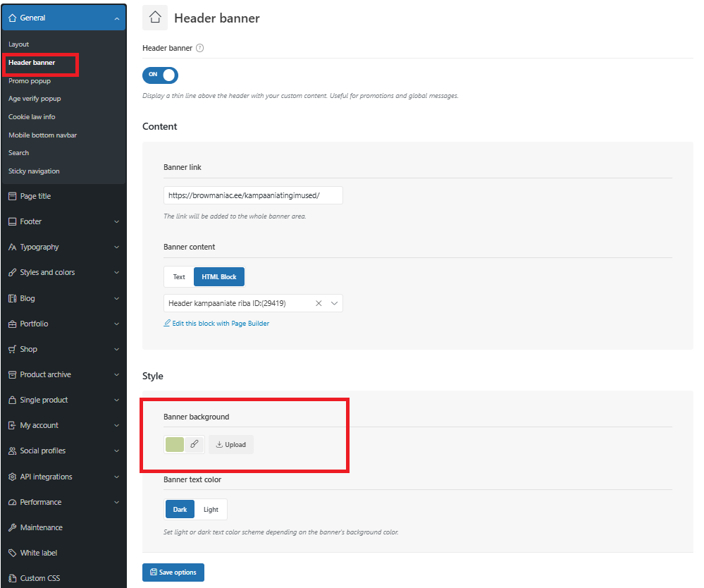
Task: Open the Header banner sidebar item
Action: coord(32,63)
